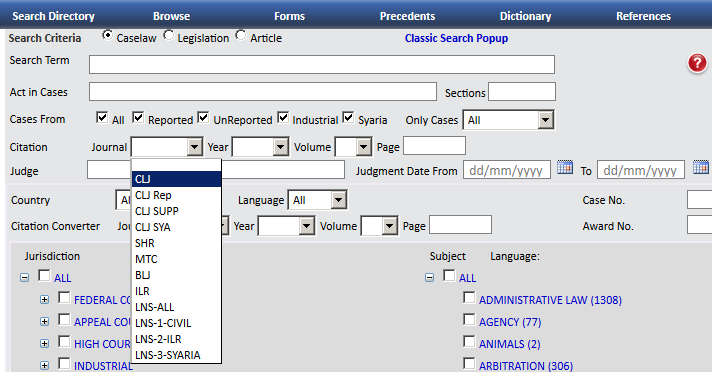Tick the Federal Court jurisdiction checkbox
This screenshot has height=372, width=712.
click(64, 298)
